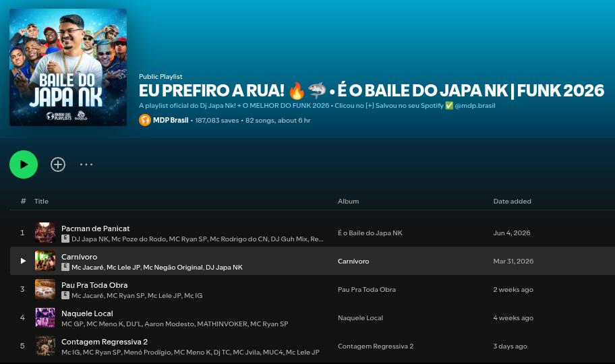Image resolution: width=615 pixels, height=364 pixels.
Task: Click the 82 songs, about 6 hr text
Action: [x=278, y=121]
